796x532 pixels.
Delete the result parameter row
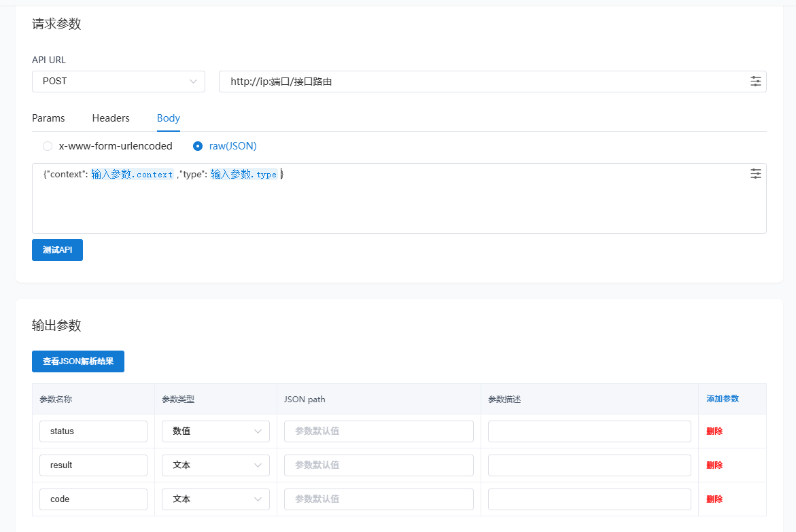coord(714,465)
